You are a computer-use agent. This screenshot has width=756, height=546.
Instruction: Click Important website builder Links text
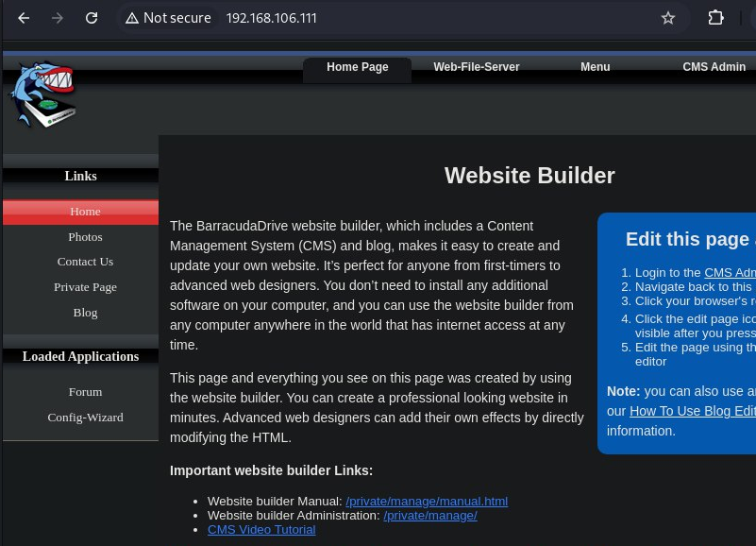(272, 470)
